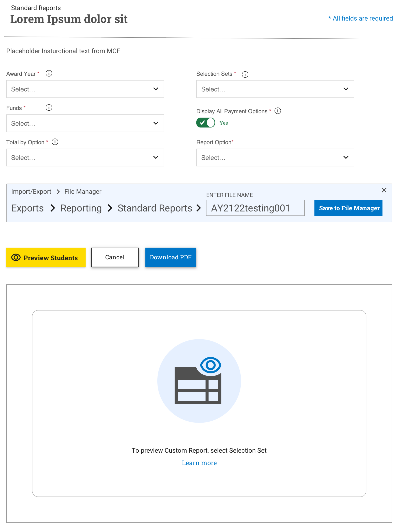Click the Selection Sets info icon
The image size is (398, 532).
(x=245, y=74)
